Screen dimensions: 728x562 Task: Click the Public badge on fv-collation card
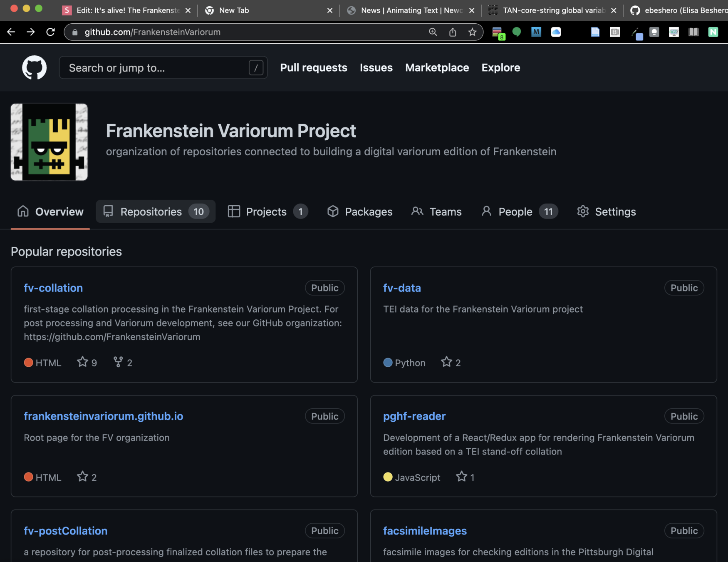[x=325, y=288]
